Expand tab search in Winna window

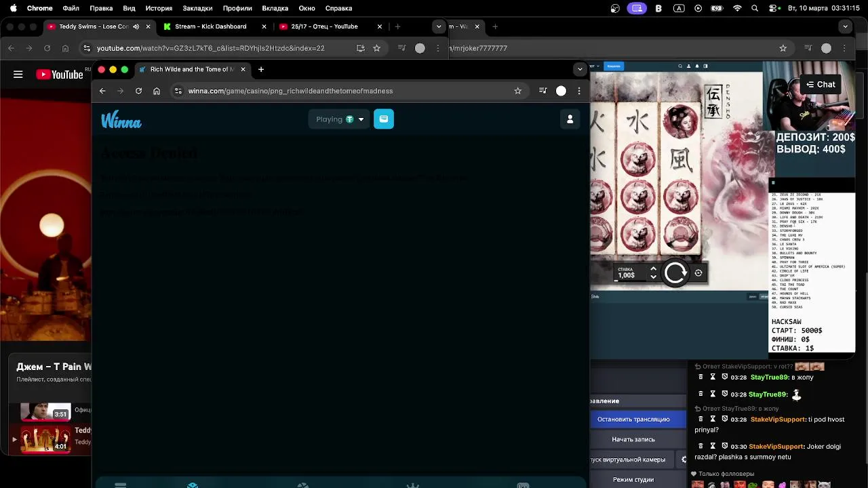click(x=580, y=69)
